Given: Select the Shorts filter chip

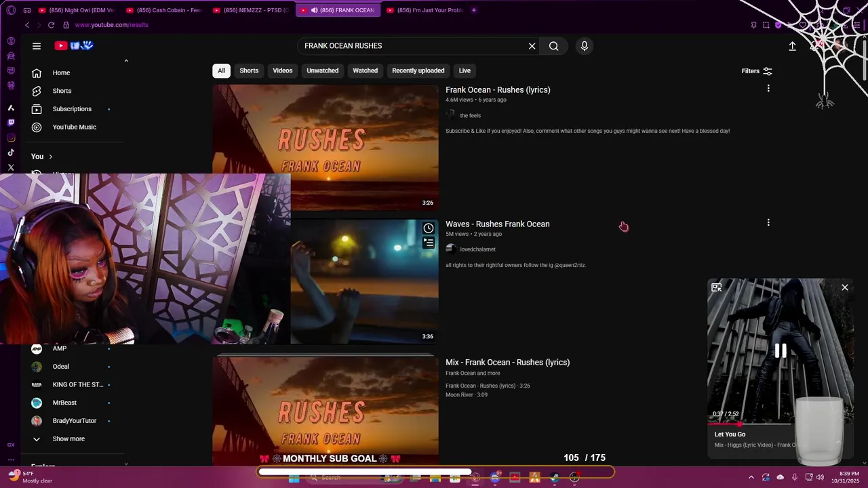Looking at the screenshot, I should pos(249,70).
